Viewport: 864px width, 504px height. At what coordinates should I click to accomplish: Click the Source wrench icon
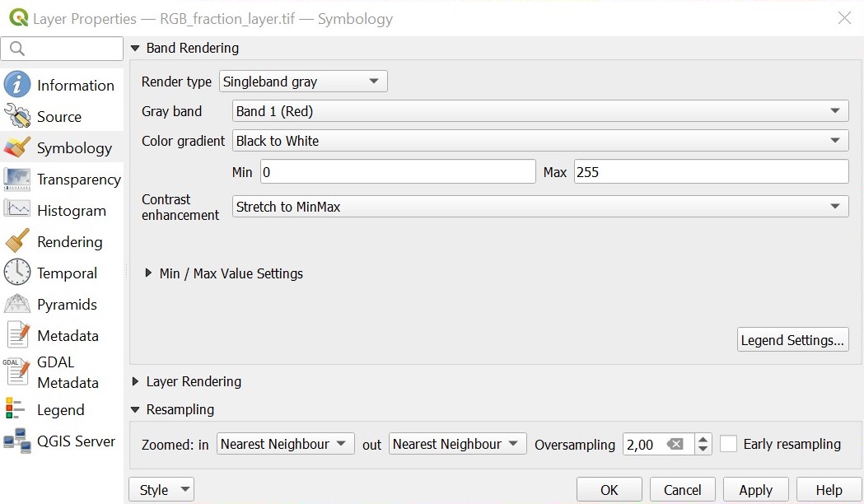click(x=17, y=116)
